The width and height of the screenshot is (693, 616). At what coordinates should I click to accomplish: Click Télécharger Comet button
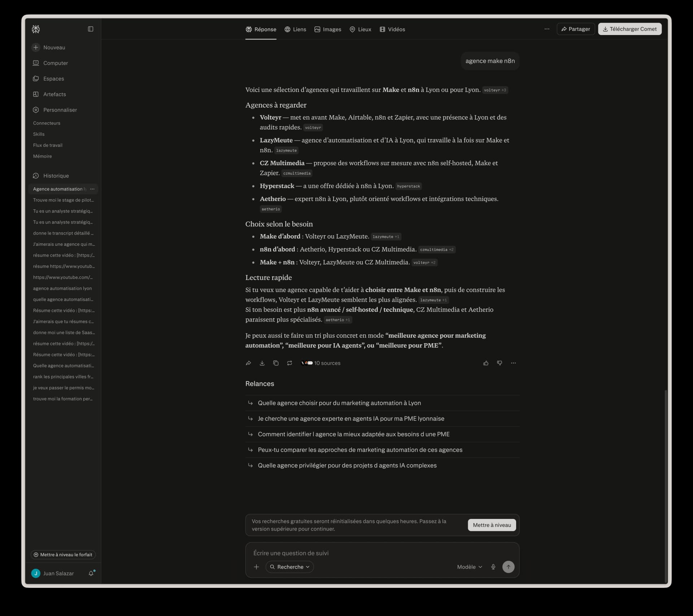[630, 29]
